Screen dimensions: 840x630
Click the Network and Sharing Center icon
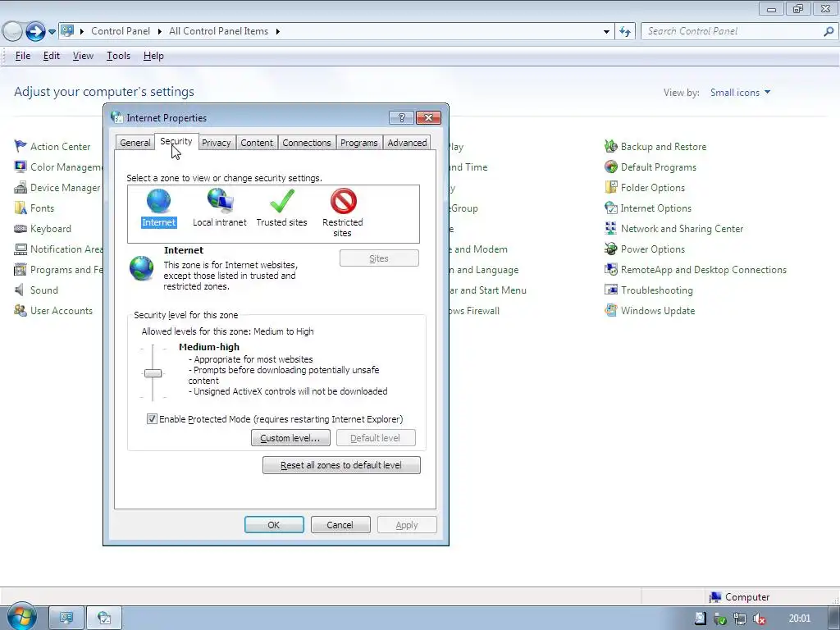[x=610, y=228]
